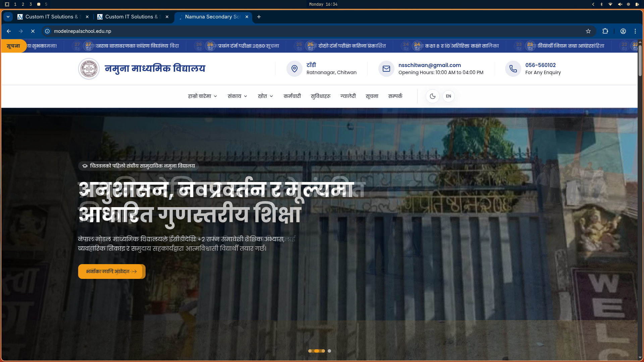This screenshot has width=644, height=362.
Task: Click the page vertical scrollbar thumb
Action: tap(640, 60)
